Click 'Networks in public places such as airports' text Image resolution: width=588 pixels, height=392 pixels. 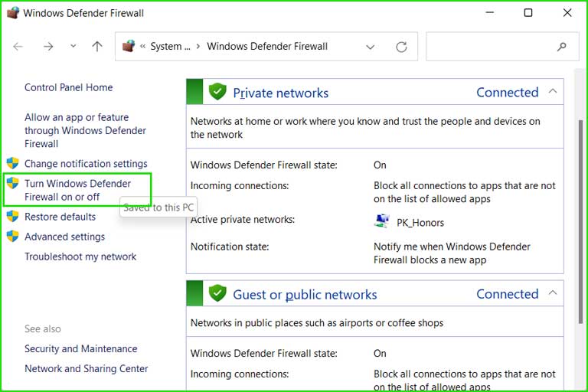coord(317,323)
